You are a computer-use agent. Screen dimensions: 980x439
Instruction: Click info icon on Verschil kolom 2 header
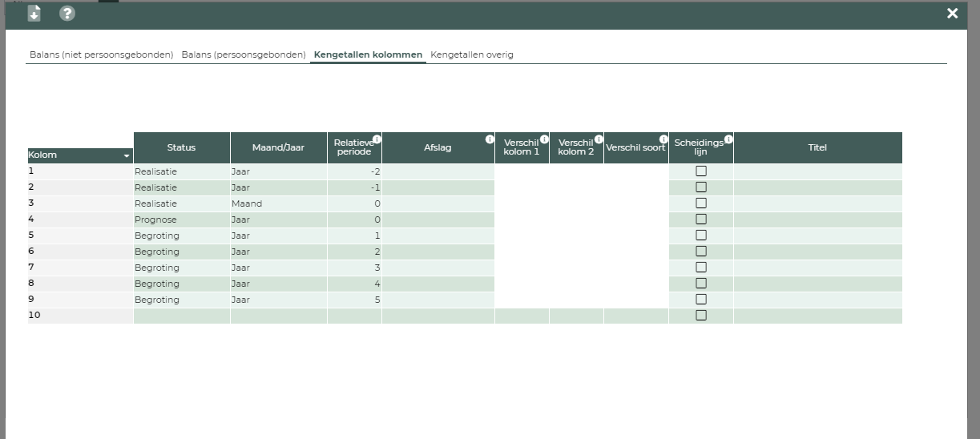[x=599, y=139]
